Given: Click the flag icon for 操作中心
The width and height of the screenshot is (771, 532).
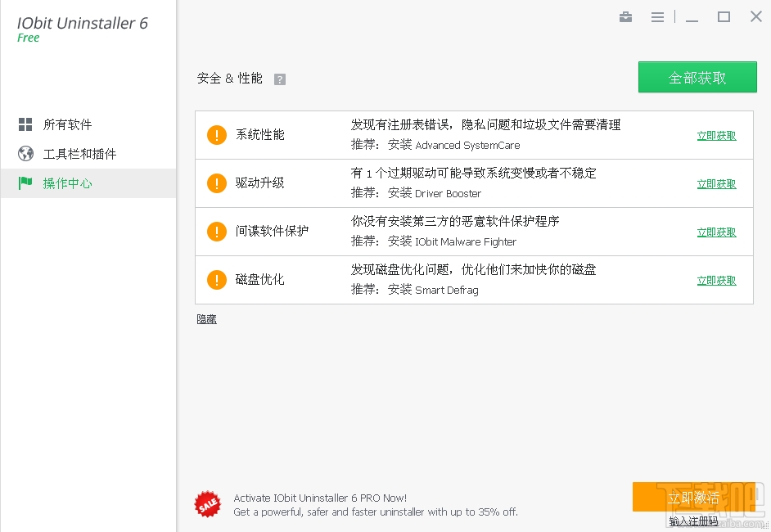Looking at the screenshot, I should pos(25,183).
